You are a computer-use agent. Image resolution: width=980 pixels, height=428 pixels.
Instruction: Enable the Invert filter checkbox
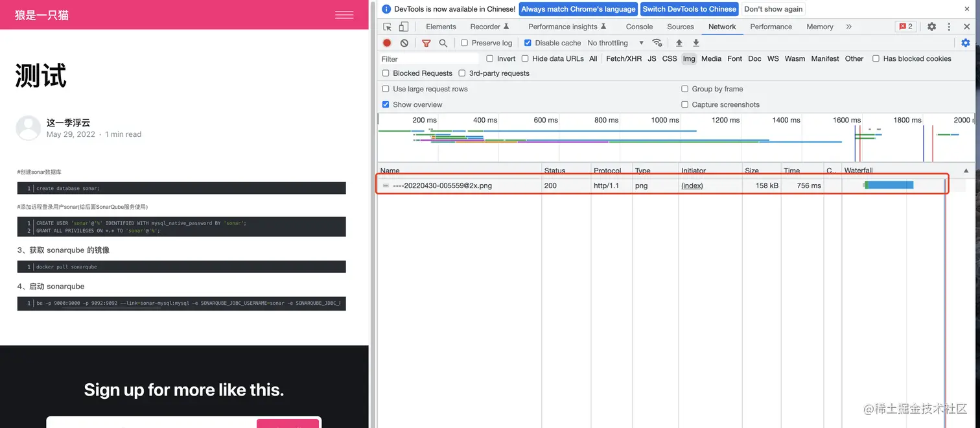point(490,58)
